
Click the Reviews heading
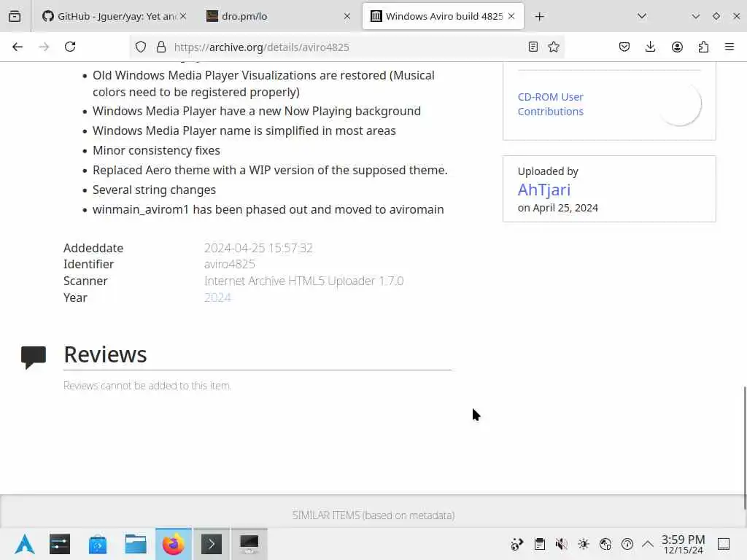point(105,354)
